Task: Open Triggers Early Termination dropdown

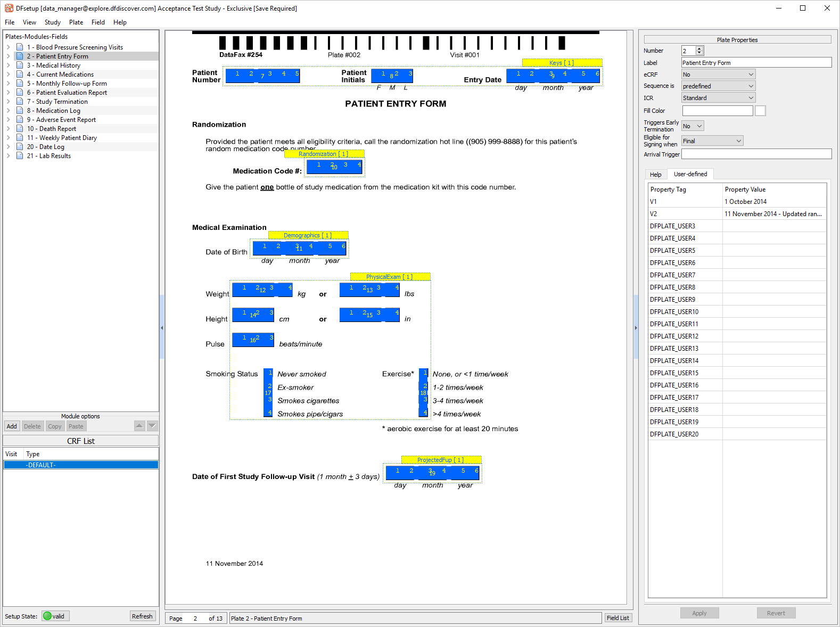Action: (x=693, y=126)
